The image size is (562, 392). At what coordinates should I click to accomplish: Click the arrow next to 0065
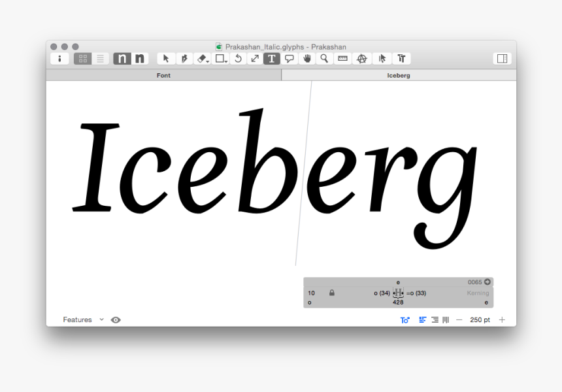(487, 282)
